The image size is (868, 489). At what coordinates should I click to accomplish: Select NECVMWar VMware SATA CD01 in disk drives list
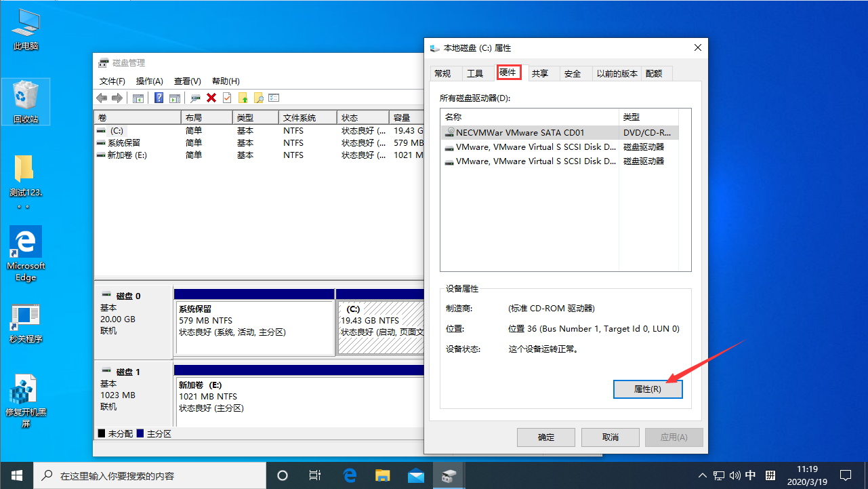coord(529,132)
